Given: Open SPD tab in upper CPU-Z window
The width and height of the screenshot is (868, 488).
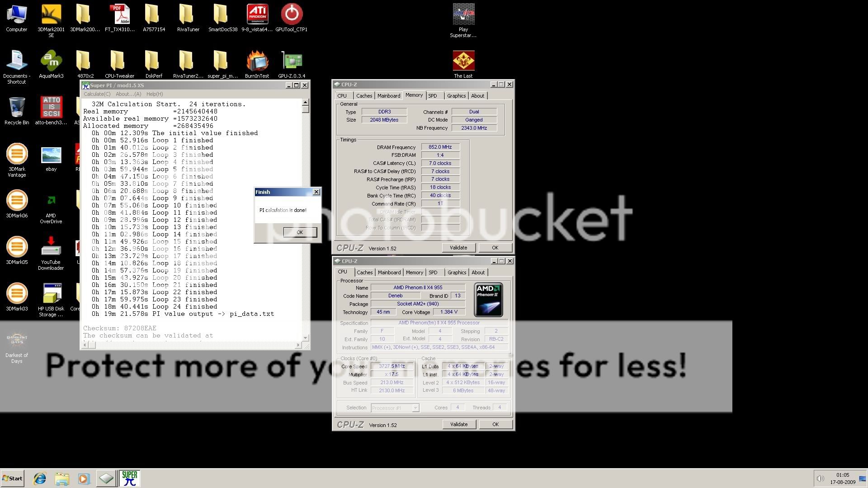Looking at the screenshot, I should 433,96.
